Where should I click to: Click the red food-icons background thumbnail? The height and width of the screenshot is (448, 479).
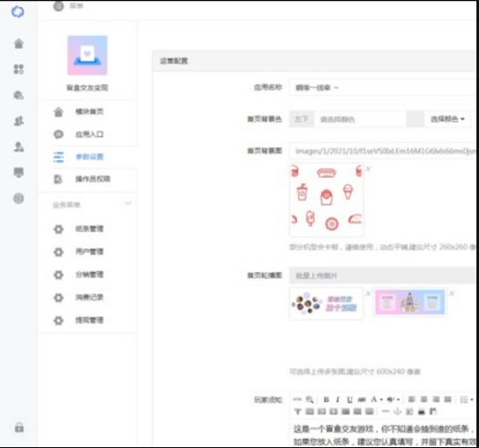327,200
